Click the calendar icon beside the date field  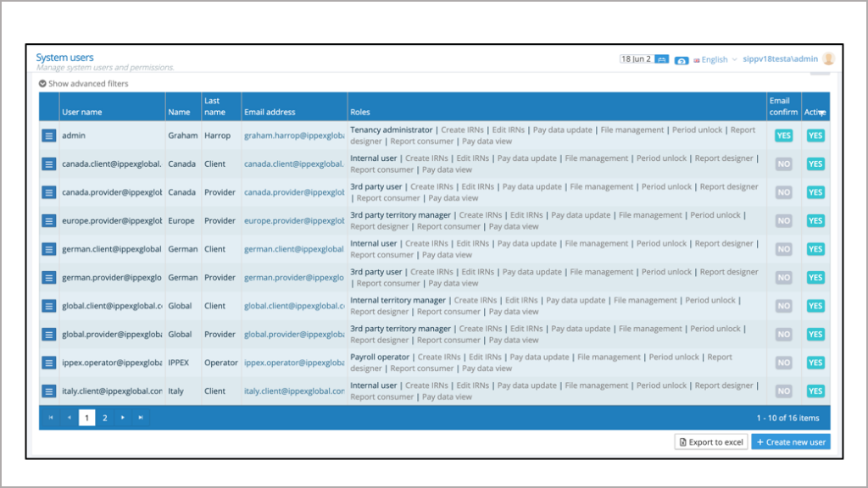coord(661,59)
